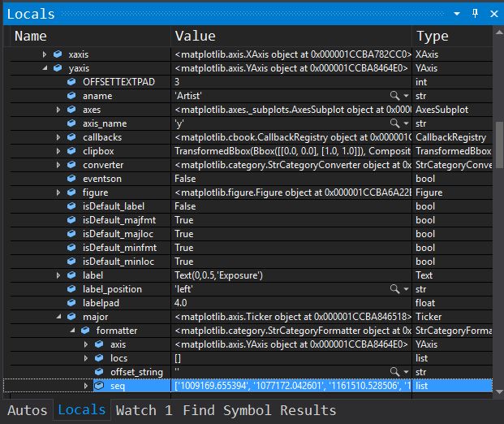Collapse the formatter node
Image resolution: width=504 pixels, height=424 pixels.
point(73,331)
